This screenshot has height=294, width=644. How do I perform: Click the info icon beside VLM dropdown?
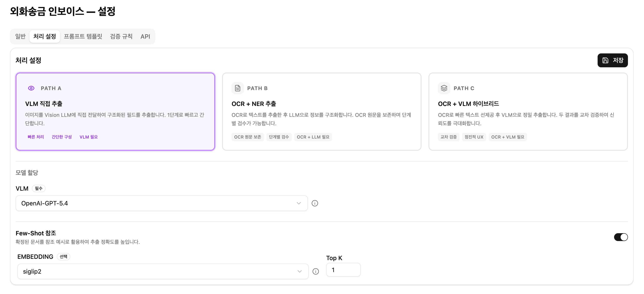click(x=315, y=203)
